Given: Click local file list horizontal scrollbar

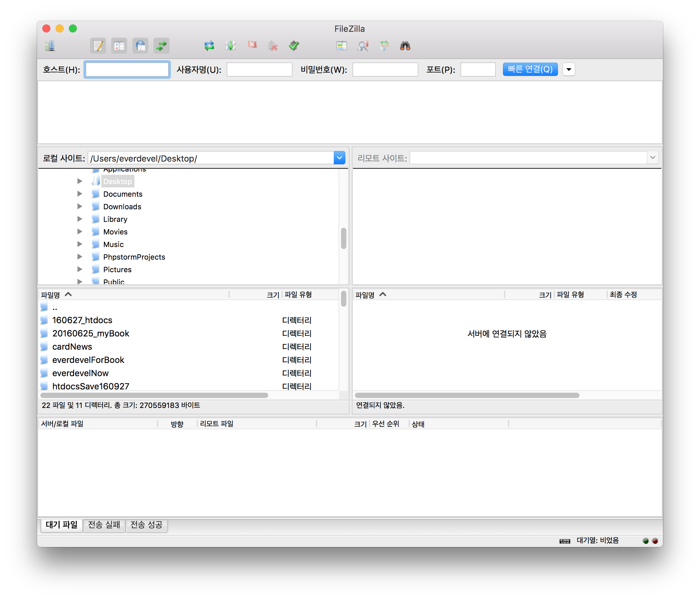Looking at the screenshot, I should click(154, 396).
